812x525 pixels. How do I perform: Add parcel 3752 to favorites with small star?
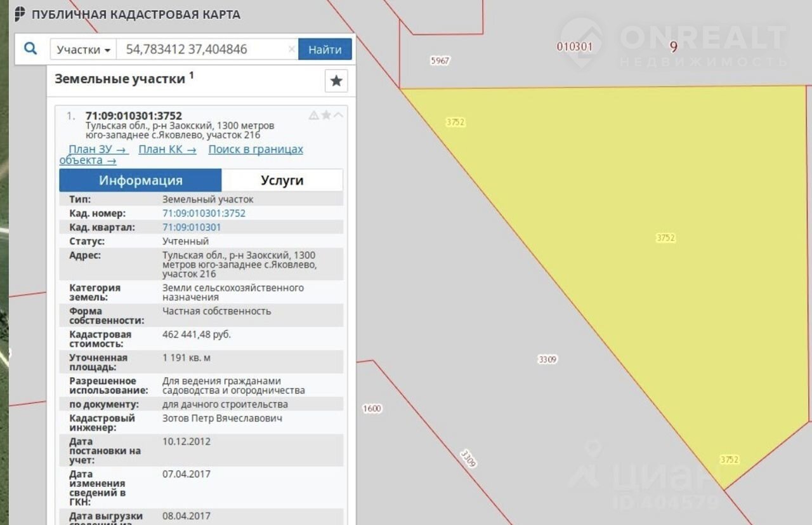(326, 115)
